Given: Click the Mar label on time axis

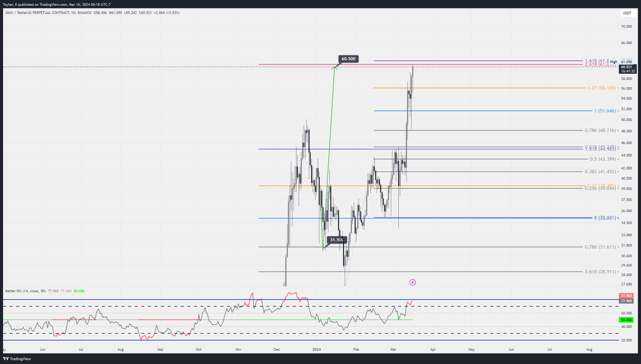Looking at the screenshot, I should click(x=393, y=349).
